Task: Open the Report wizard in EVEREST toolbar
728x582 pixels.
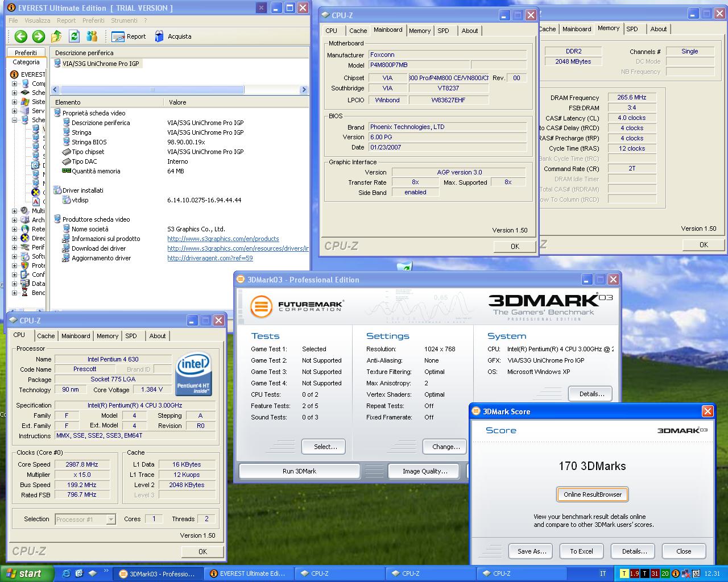Action: [129, 36]
